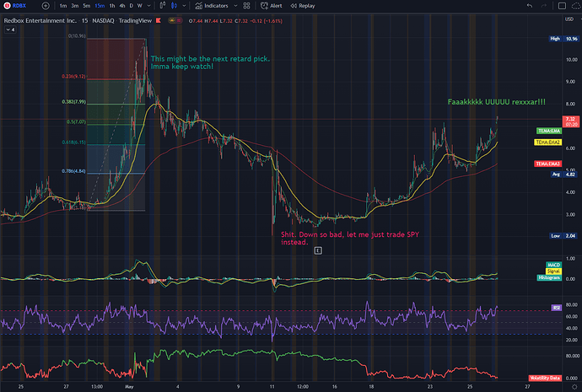582x392 pixels.
Task: Click the market status badge icon in legend
Action: 175,21
